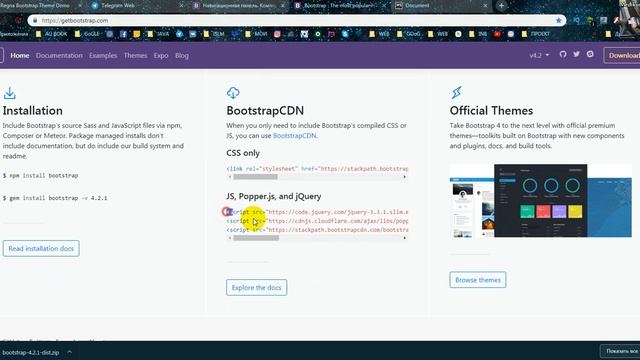Open the YouTube bookmark icon
Viewport: 640px width, 360px height.
(497, 34)
